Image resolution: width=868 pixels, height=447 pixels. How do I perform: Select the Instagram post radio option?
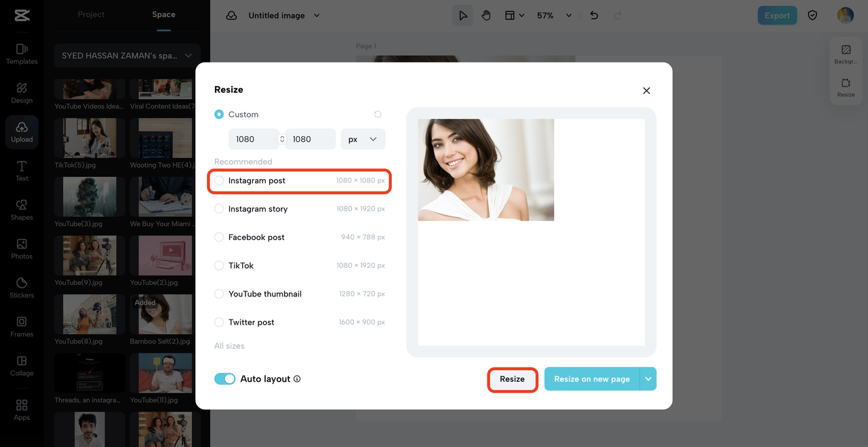pyautogui.click(x=219, y=180)
